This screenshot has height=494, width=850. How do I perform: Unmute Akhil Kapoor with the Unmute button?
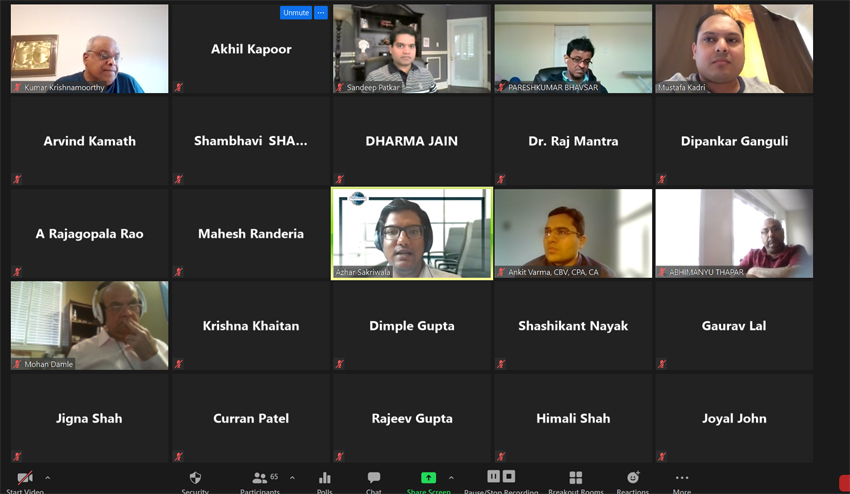tap(296, 12)
